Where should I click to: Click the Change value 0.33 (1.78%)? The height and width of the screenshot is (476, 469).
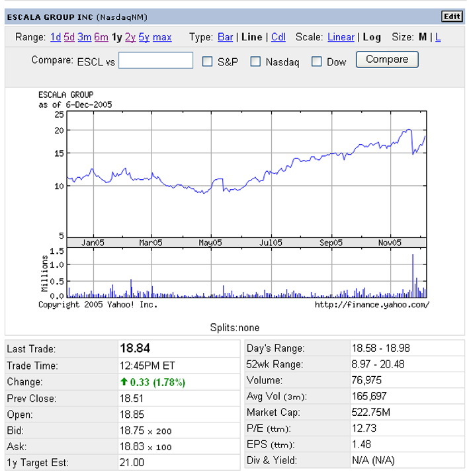tap(157, 382)
